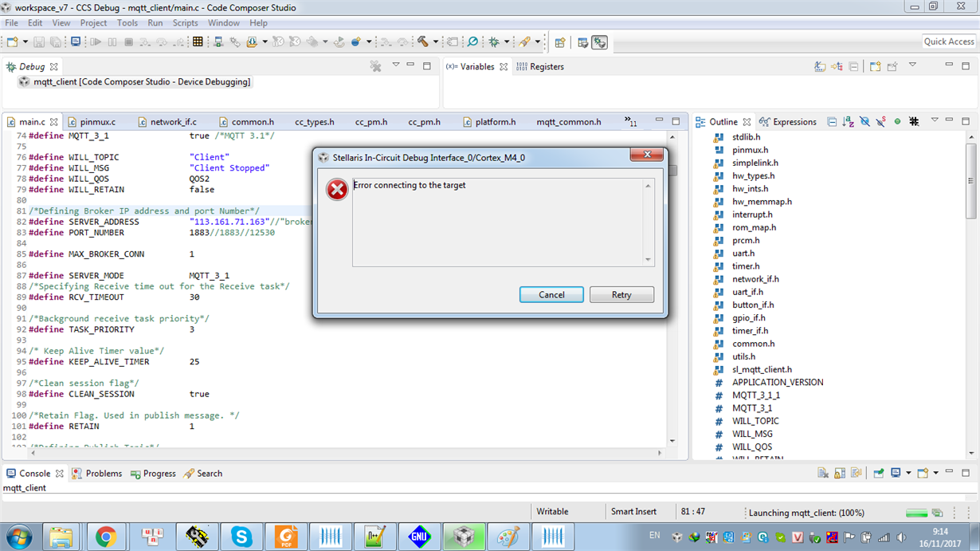Screen dimensions: 980x551
Task: Click Collapse All icon in Outline view
Action: (832, 122)
